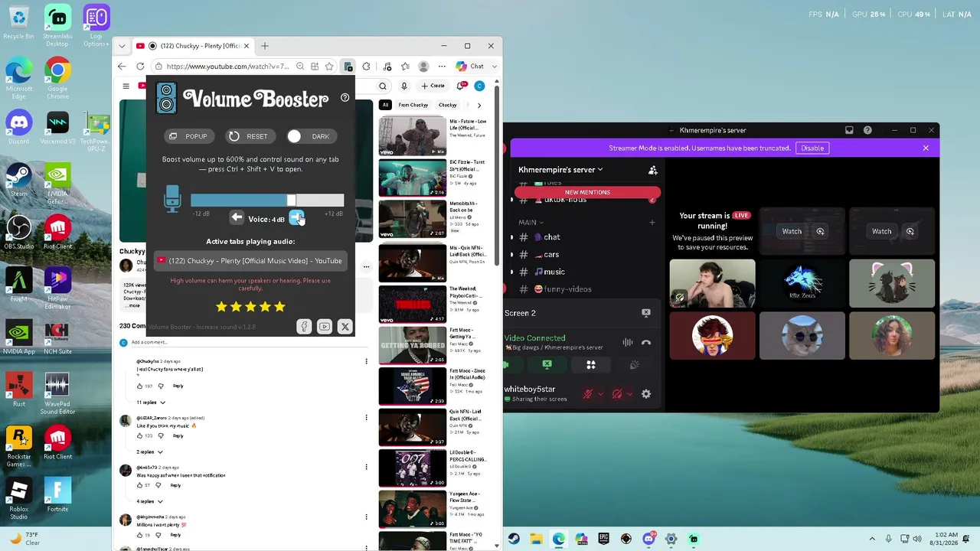Open a new browser tab
The width and height of the screenshot is (980, 551).
pyautogui.click(x=265, y=46)
